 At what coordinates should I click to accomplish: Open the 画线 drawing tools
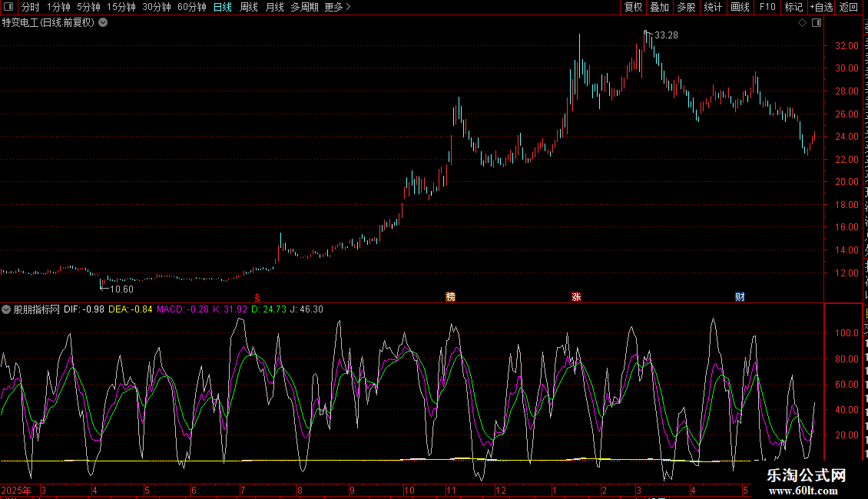click(740, 7)
